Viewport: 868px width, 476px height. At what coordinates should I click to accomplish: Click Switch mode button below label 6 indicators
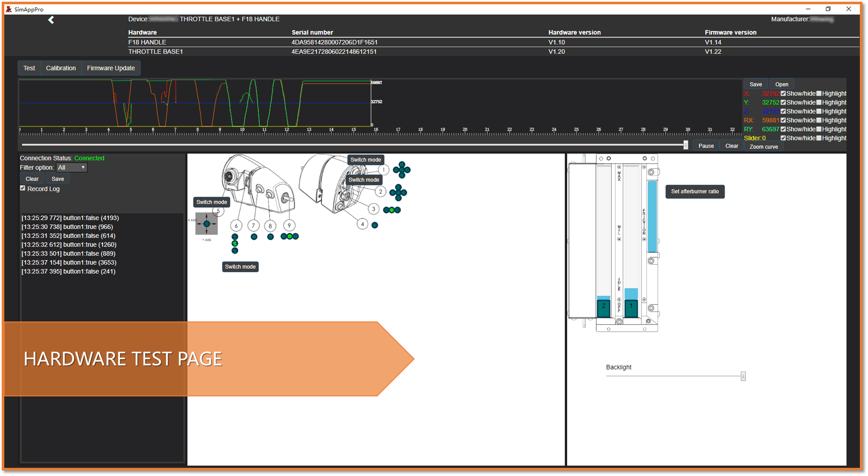240,267
